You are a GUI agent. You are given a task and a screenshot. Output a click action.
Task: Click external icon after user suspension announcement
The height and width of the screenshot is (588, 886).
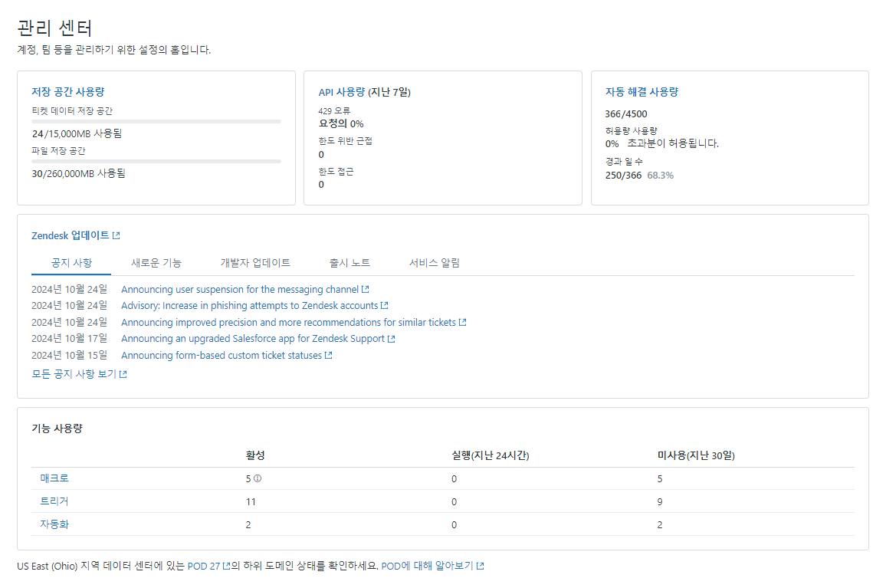click(366, 290)
